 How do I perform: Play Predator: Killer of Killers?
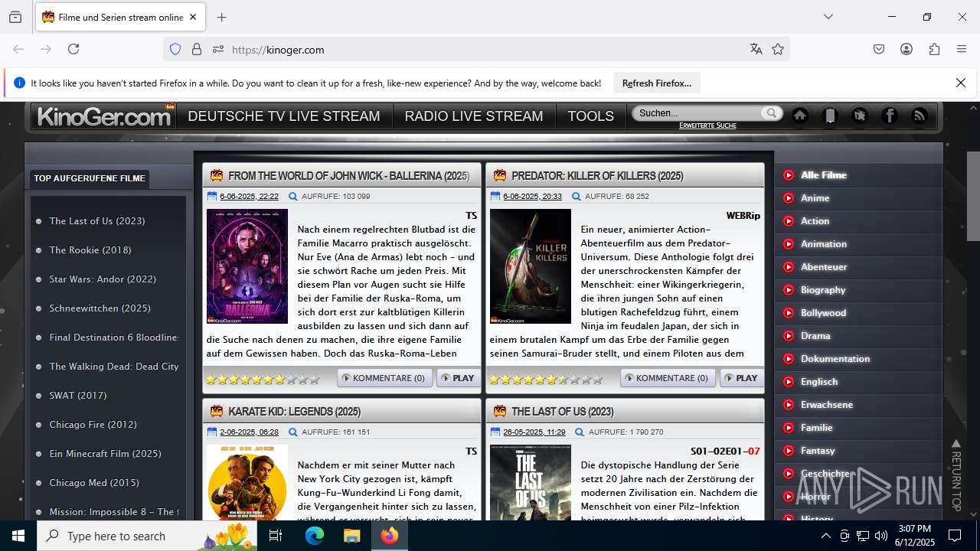point(742,378)
